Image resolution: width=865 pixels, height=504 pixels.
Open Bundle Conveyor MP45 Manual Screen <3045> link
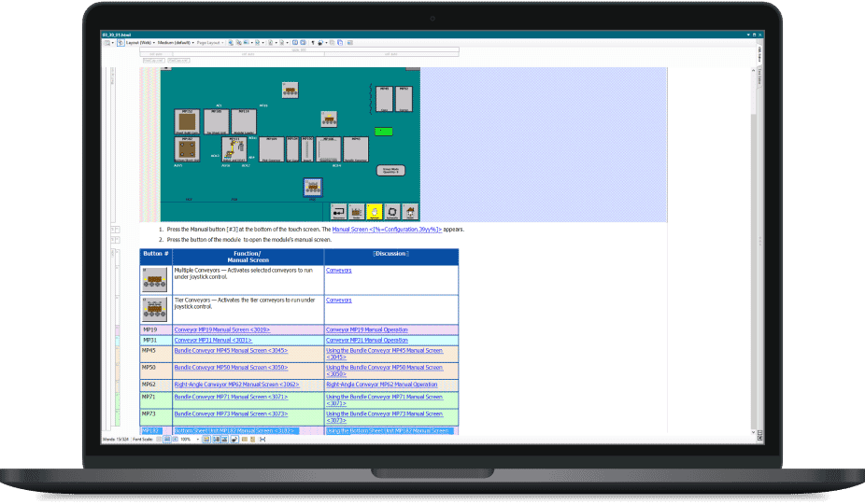[231, 351]
